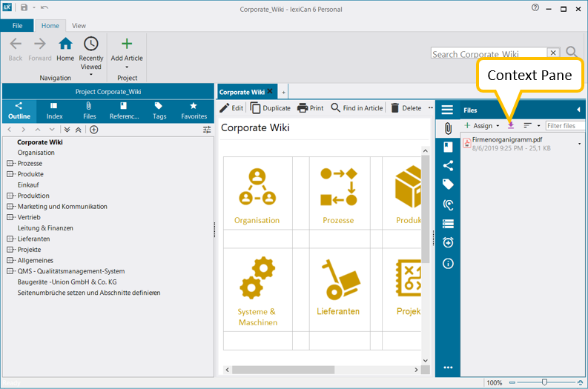Image resolution: width=588 pixels, height=389 pixels.
Task: Expand the Marketing und Kommunikation node
Action: [10, 207]
